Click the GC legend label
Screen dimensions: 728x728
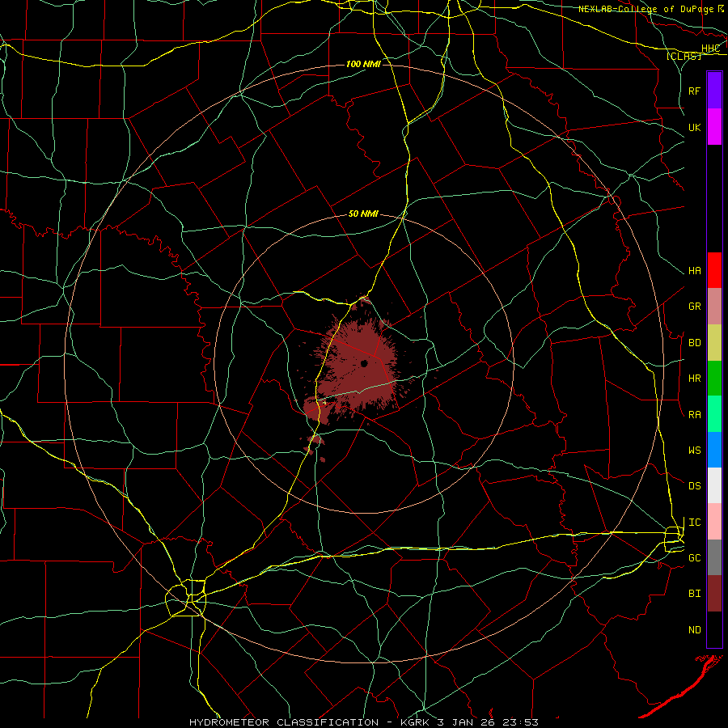click(694, 558)
